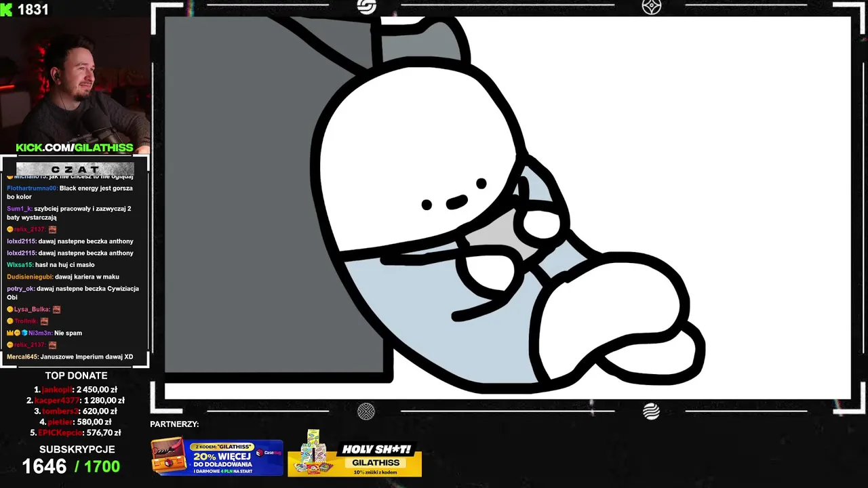868x488 pixels.
Task: Click the round S emblem on top frame
Action: click(x=366, y=7)
